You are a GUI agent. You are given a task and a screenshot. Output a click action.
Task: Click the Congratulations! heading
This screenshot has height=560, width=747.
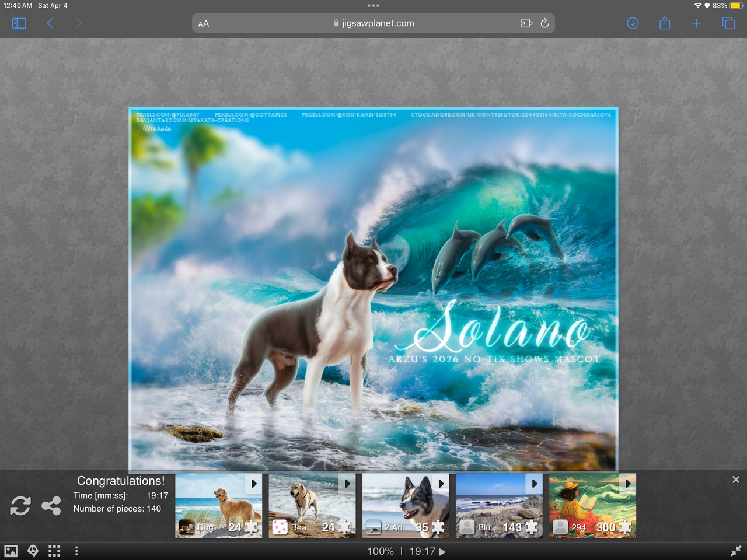pos(121,481)
